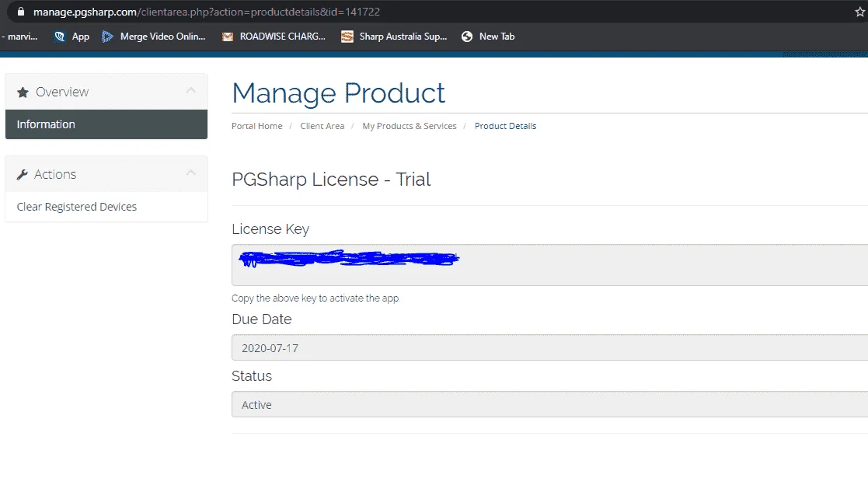Click the address bar URL
Screen dimensions: 868x478
tap(207, 12)
